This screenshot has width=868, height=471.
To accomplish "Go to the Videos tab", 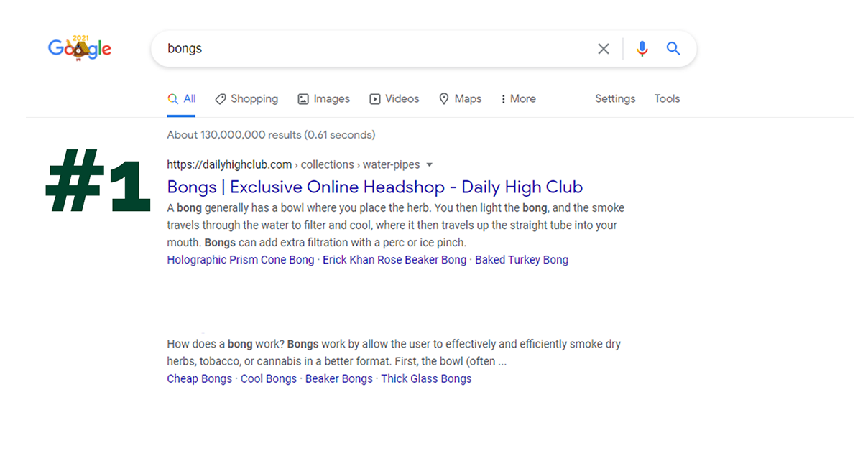I will click(x=394, y=99).
